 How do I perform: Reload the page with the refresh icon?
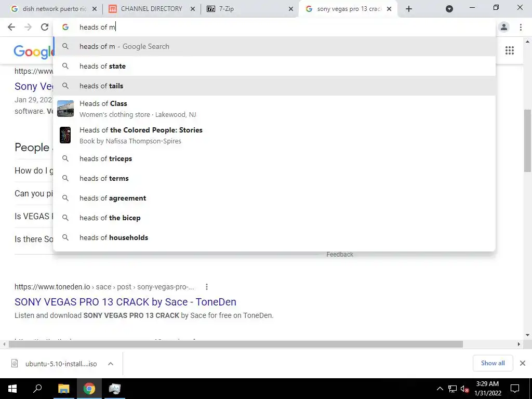45,27
